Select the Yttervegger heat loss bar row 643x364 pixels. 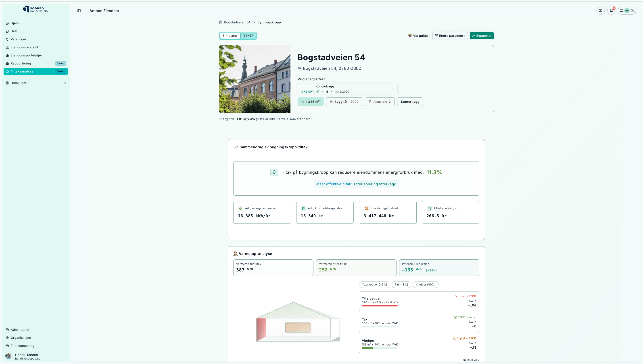click(419, 301)
